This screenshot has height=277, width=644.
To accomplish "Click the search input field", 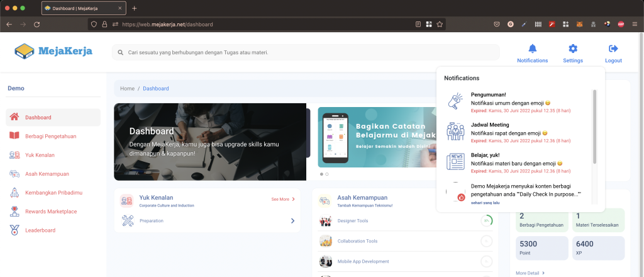I will pyautogui.click(x=306, y=53).
